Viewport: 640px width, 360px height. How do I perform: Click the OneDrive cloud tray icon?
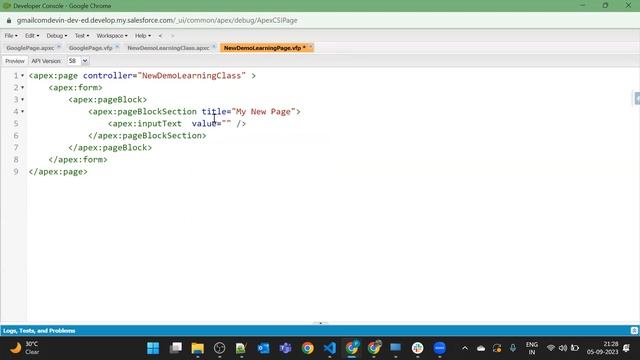pos(481,348)
